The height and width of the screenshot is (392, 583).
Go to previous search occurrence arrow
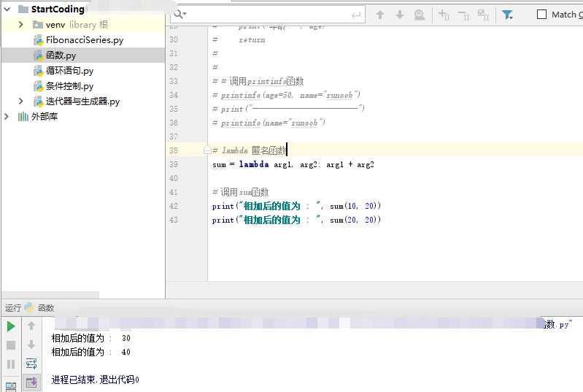[x=380, y=15]
